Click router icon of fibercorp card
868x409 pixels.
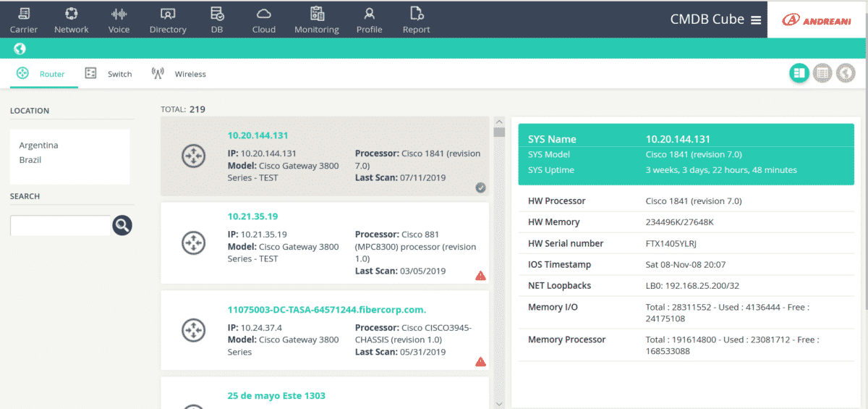pyautogui.click(x=193, y=329)
